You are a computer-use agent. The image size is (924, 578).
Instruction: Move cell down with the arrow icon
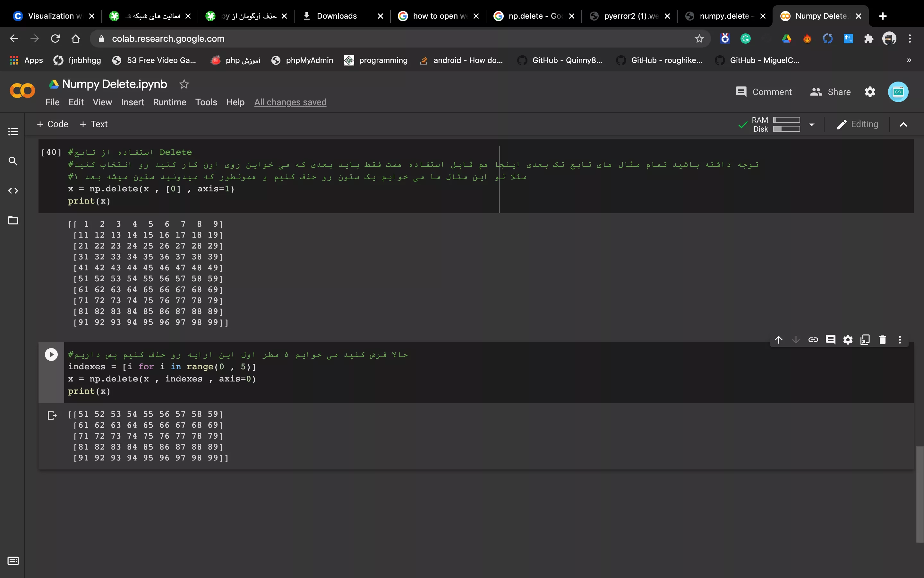[796, 339]
